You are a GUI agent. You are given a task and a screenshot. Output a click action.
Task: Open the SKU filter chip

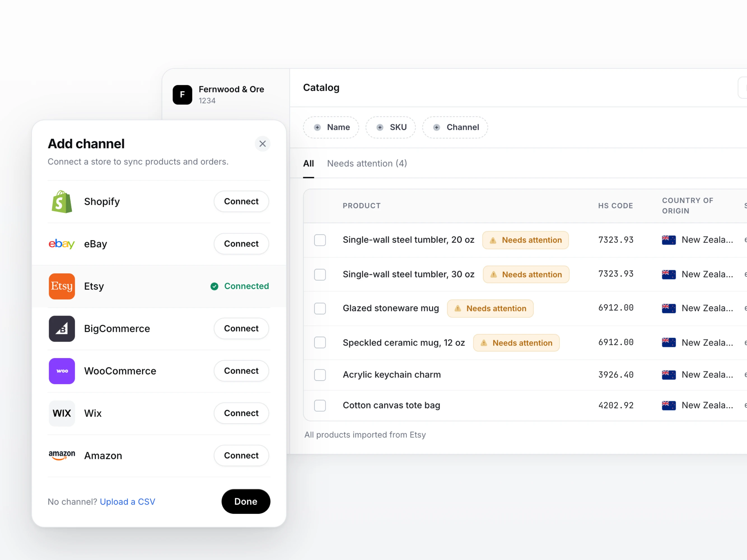(391, 127)
